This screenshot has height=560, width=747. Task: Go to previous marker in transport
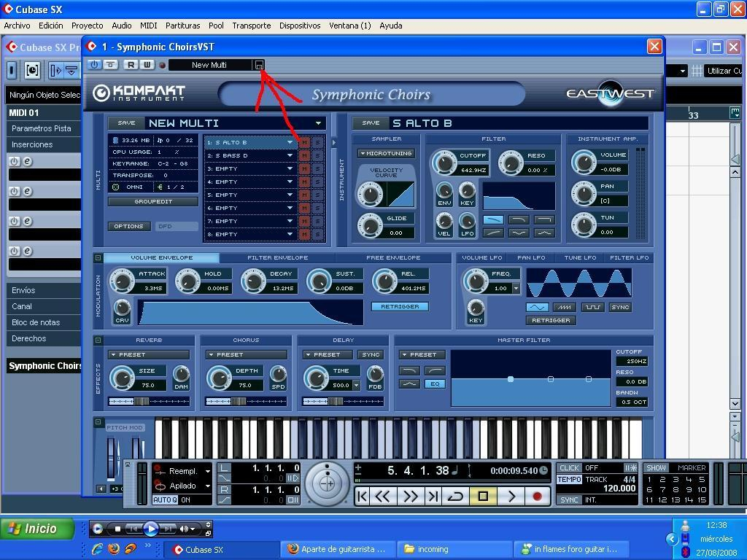363,497
